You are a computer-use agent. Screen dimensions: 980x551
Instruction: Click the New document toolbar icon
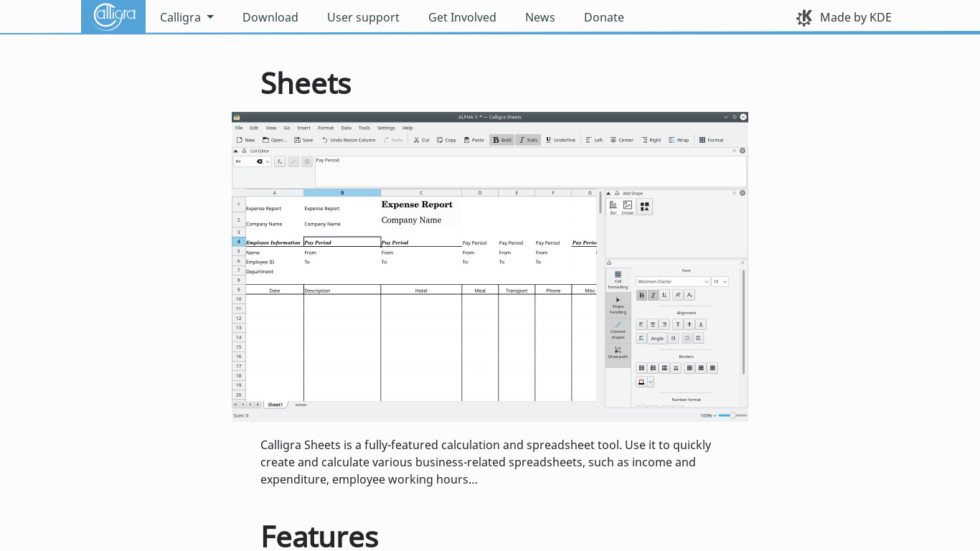(x=240, y=140)
